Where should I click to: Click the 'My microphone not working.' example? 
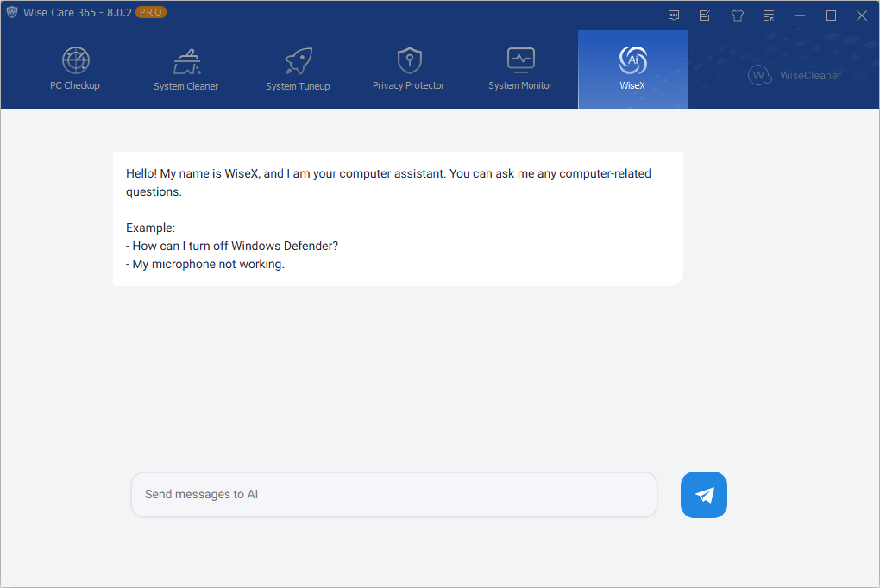(204, 264)
